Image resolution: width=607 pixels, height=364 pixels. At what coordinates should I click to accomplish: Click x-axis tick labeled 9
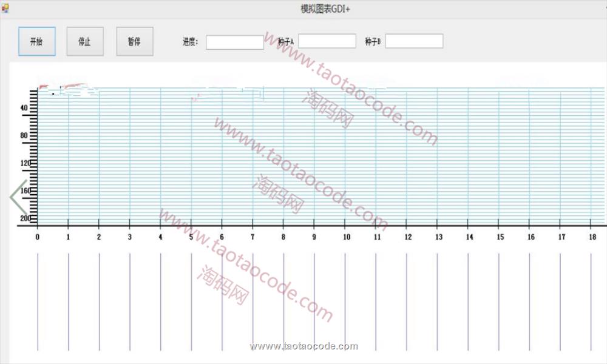pos(314,237)
